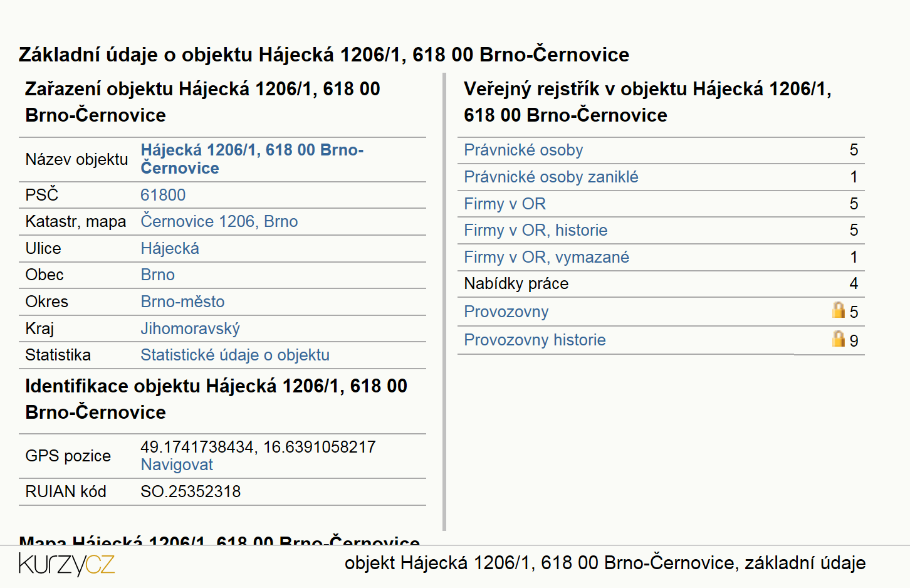Open the kurzy.cz logo
Screen dimensions: 910x588
point(66,564)
